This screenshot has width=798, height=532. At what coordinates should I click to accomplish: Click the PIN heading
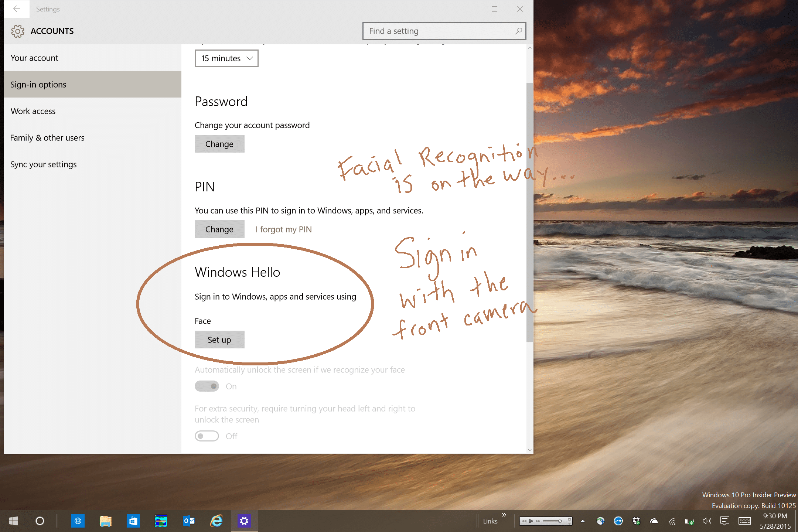[x=205, y=187]
